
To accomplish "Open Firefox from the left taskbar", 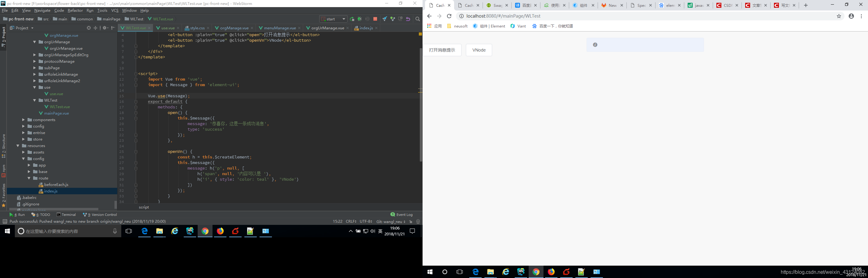I will point(220,231).
